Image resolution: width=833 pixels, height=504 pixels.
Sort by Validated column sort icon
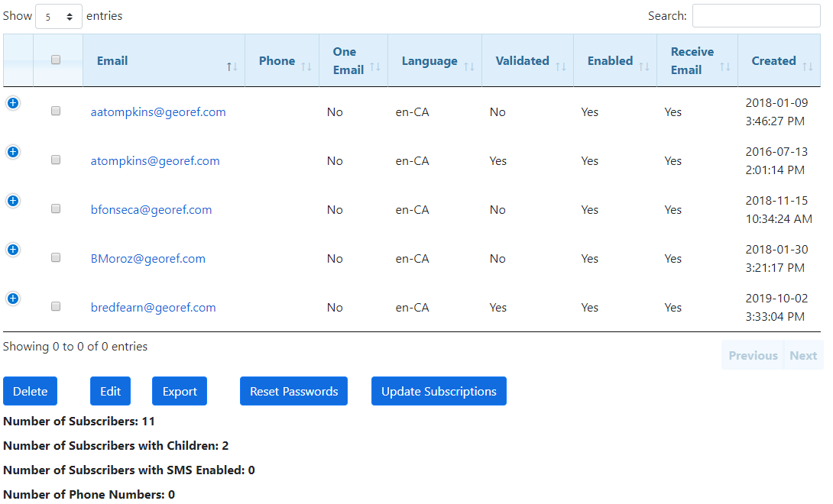point(561,67)
